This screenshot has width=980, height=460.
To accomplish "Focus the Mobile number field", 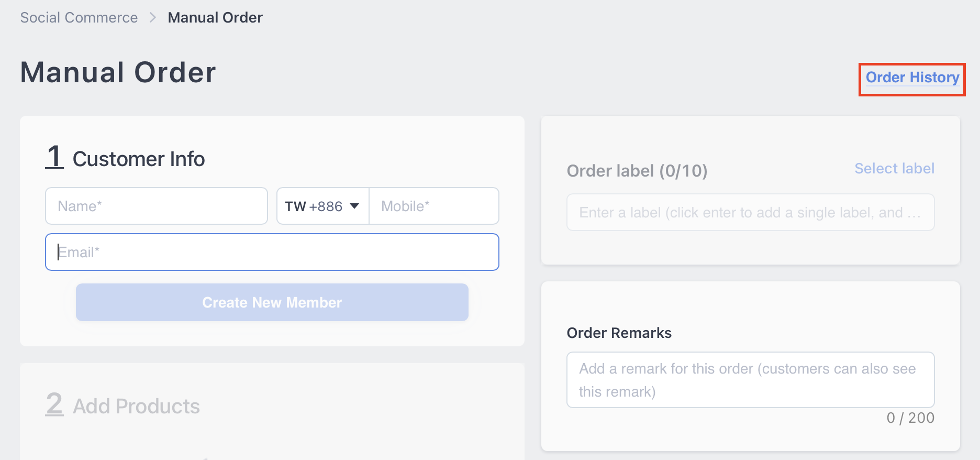I will tap(434, 206).
